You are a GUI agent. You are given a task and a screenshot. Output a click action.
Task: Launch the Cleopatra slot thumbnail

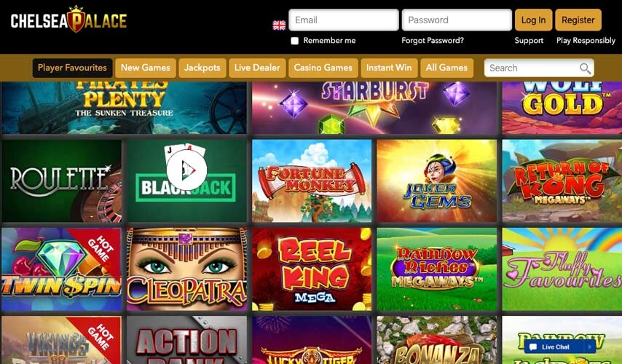coord(186,269)
